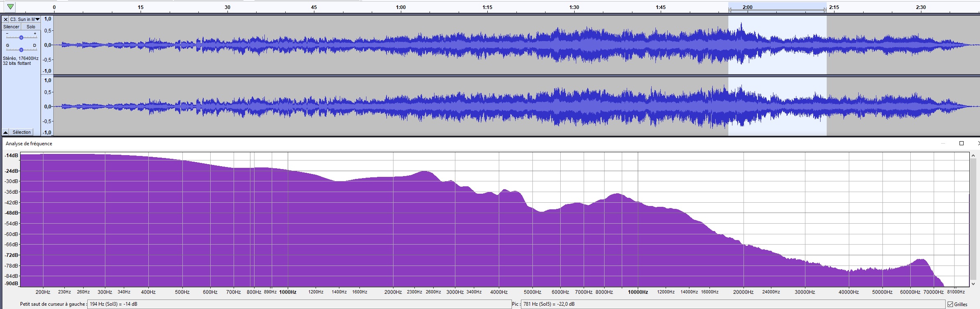Click the scroll up arrow in frequency analysis
This screenshot has height=309, width=980.
click(973, 156)
